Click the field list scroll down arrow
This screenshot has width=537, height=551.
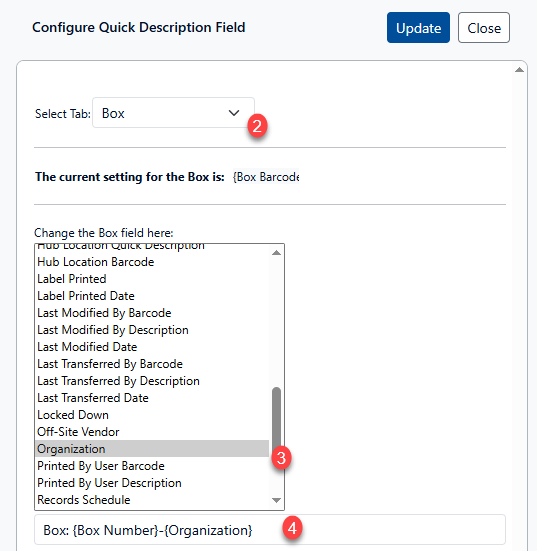[277, 500]
